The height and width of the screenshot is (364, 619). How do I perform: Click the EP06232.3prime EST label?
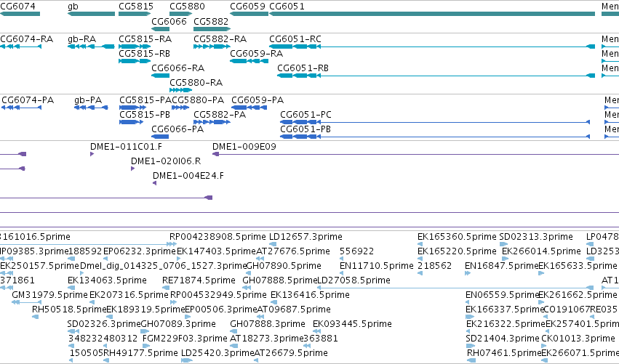pos(140,251)
